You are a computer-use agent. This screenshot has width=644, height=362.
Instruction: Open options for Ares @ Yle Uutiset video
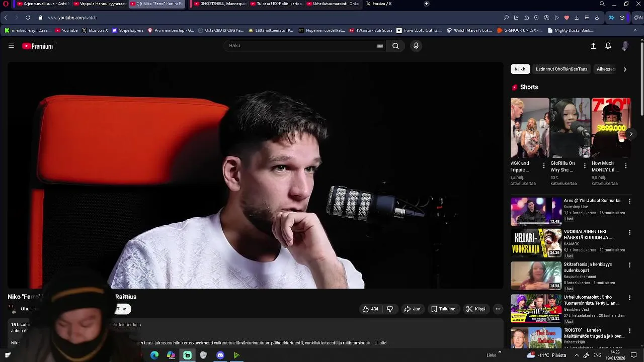pos(629,202)
